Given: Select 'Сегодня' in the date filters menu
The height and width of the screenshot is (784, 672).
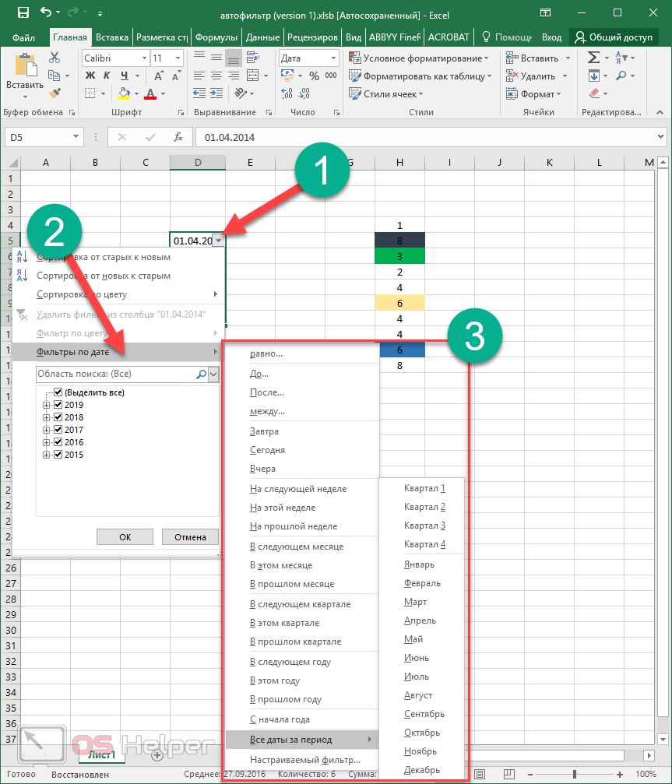Looking at the screenshot, I should pyautogui.click(x=267, y=450).
